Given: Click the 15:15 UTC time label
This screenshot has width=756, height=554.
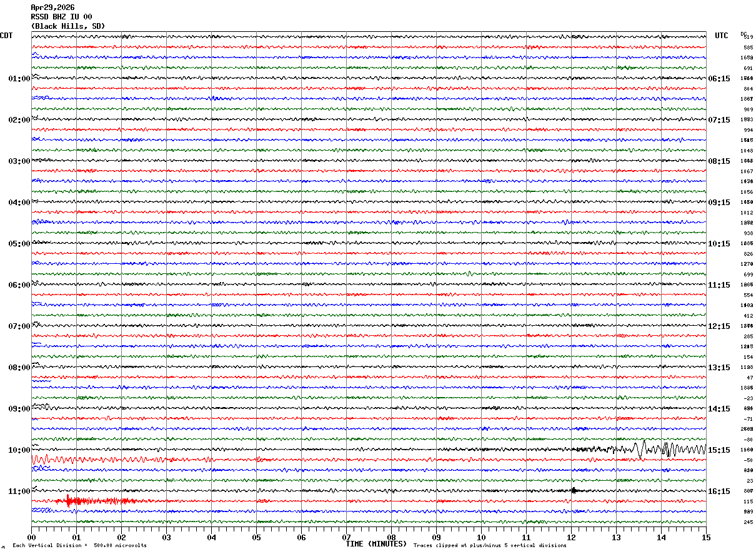Looking at the screenshot, I should [x=719, y=450].
